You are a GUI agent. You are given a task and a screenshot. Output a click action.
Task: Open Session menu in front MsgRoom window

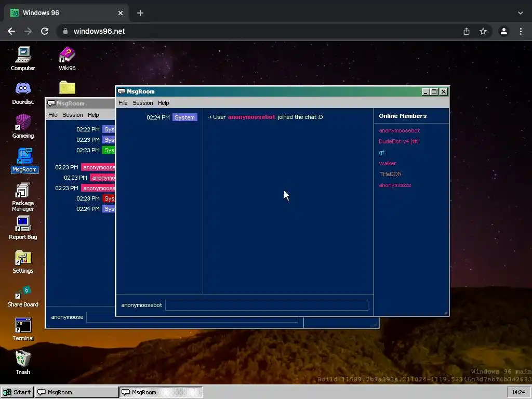142,103
